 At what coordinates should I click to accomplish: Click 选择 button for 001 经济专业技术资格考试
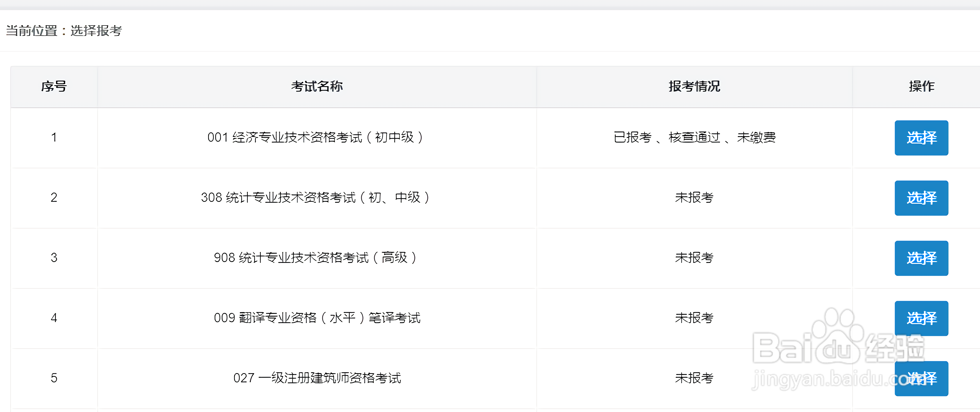[x=921, y=138]
